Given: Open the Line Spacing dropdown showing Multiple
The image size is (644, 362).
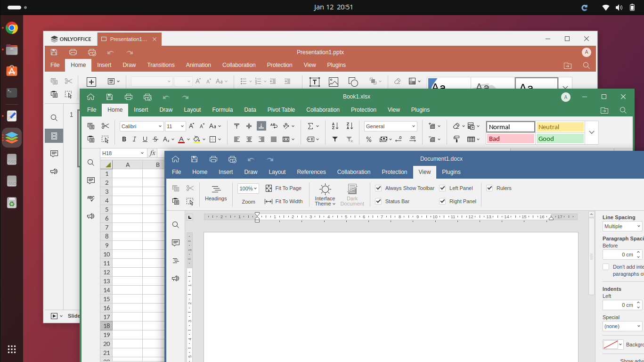Looking at the screenshot, I should point(622,226).
